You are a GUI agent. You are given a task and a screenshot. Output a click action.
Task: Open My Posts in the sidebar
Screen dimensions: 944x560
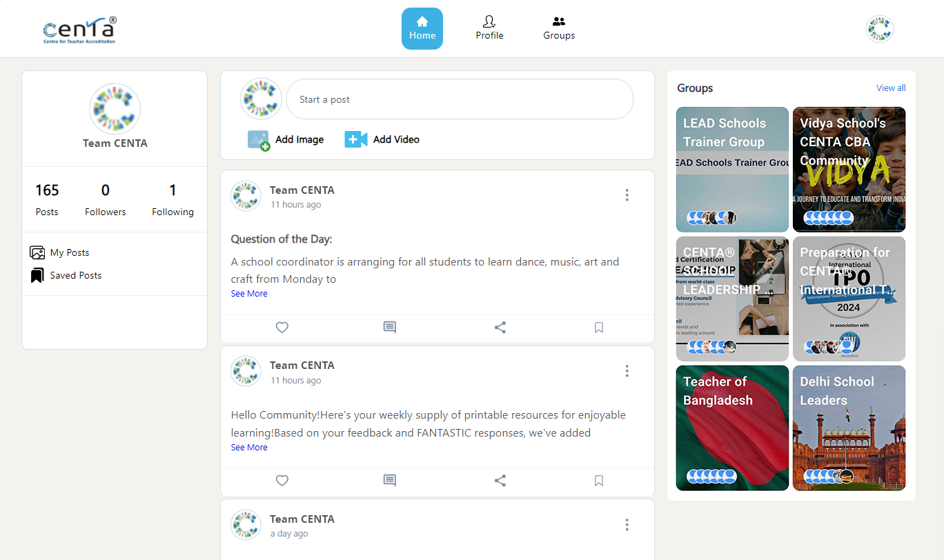point(69,252)
